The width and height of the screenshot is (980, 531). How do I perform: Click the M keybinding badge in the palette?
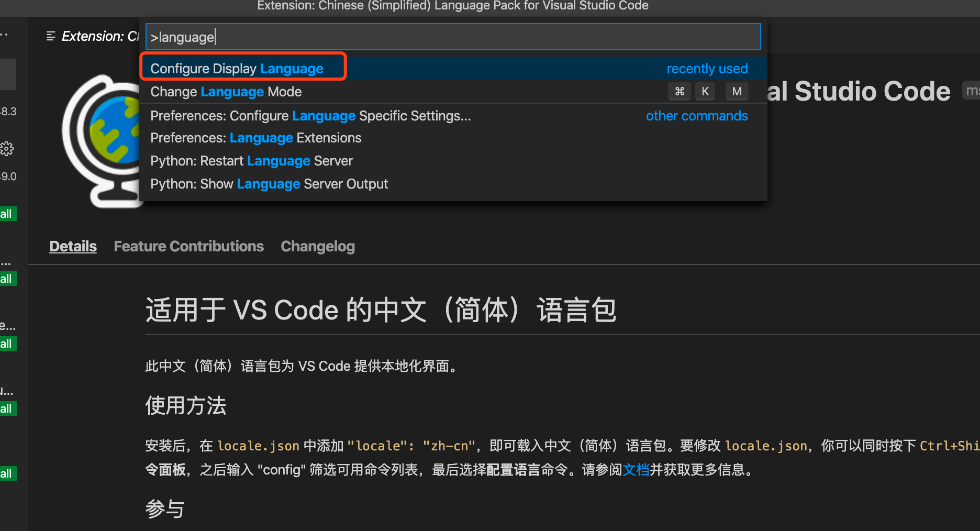tap(737, 91)
